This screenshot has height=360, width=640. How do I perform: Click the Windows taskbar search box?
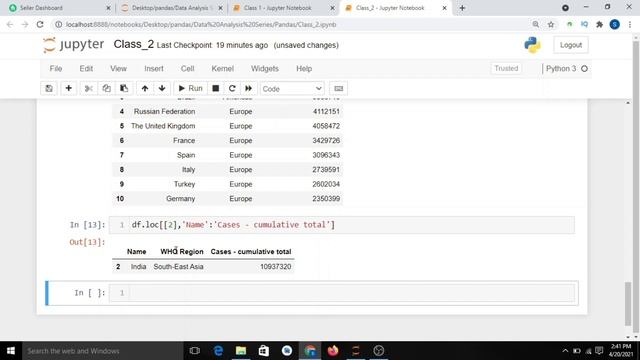102,351
